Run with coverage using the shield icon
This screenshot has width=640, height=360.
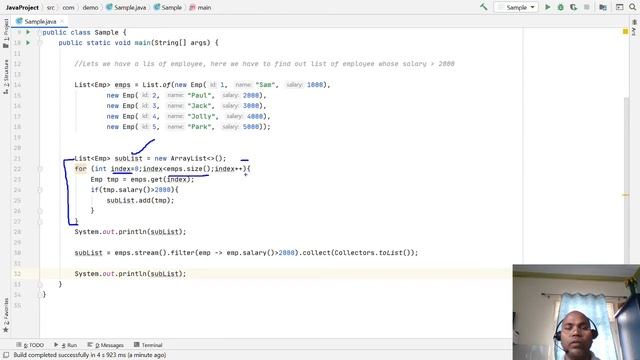pos(573,7)
